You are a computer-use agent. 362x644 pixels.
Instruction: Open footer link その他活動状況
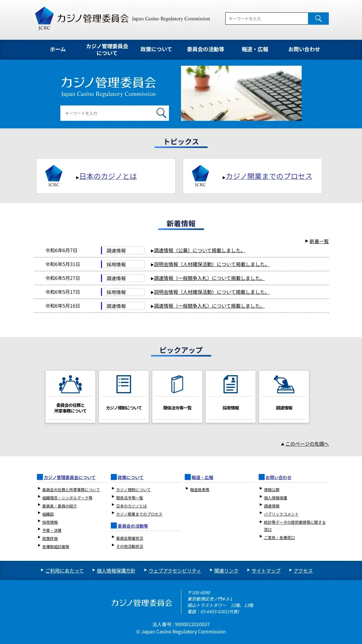129,546
